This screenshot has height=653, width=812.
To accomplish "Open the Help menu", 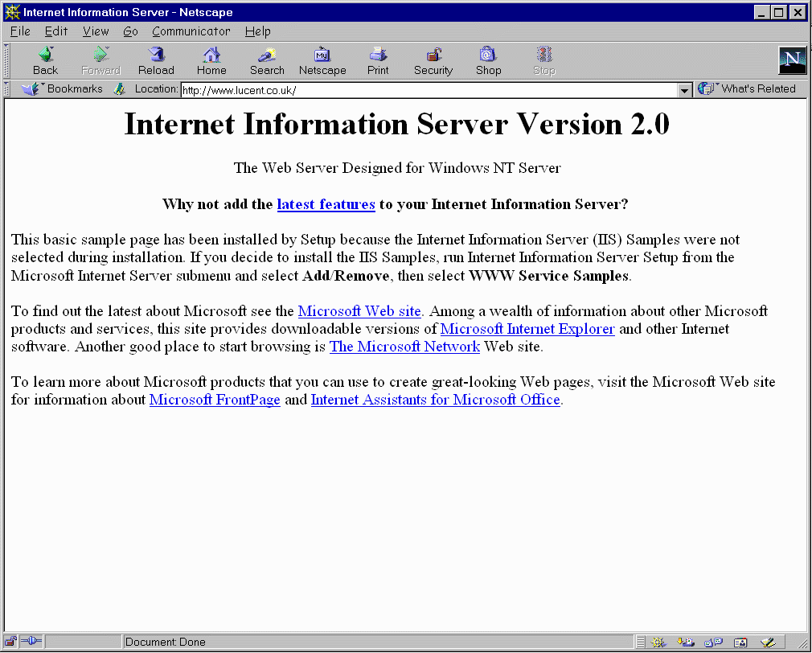I will tap(258, 31).
